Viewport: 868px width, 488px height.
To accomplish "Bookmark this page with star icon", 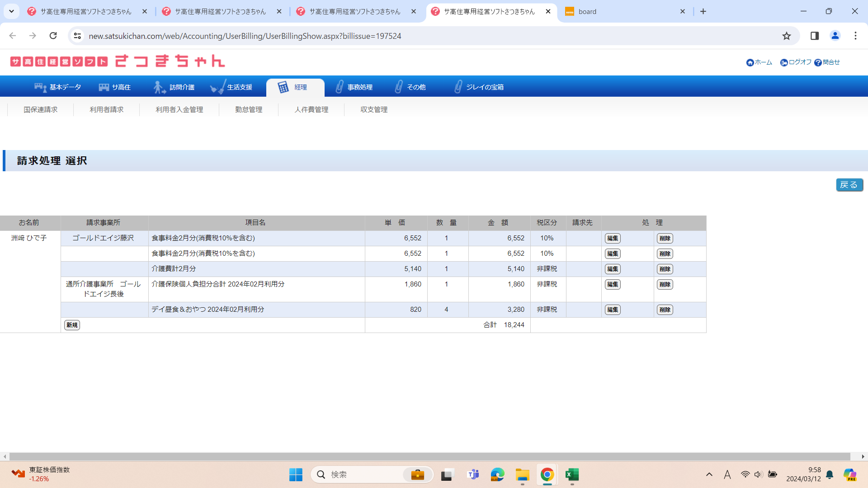I will (x=787, y=36).
